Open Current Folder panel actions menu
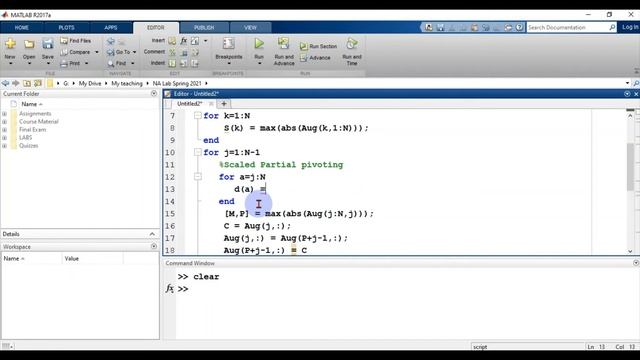The image size is (640, 360). (x=154, y=93)
